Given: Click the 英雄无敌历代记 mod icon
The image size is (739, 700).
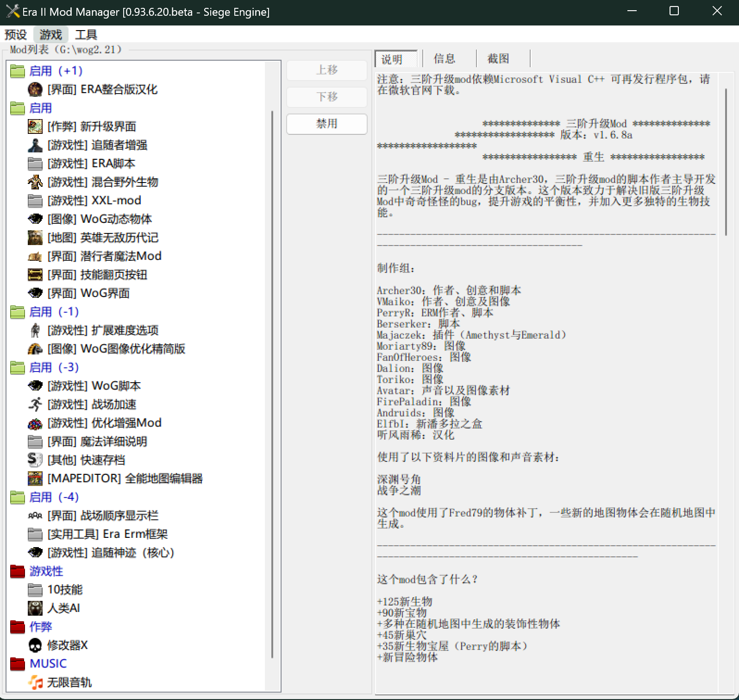Looking at the screenshot, I should [x=35, y=238].
